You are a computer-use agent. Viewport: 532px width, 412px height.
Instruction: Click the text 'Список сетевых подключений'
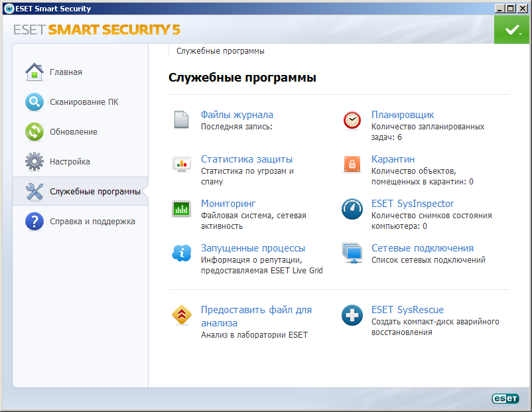pos(428,260)
